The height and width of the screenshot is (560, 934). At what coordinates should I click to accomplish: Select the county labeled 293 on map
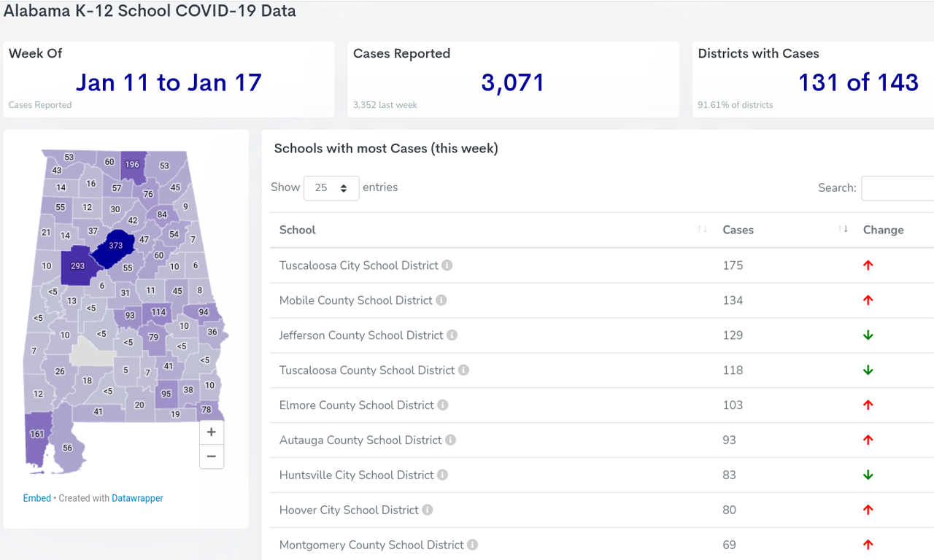click(x=77, y=266)
